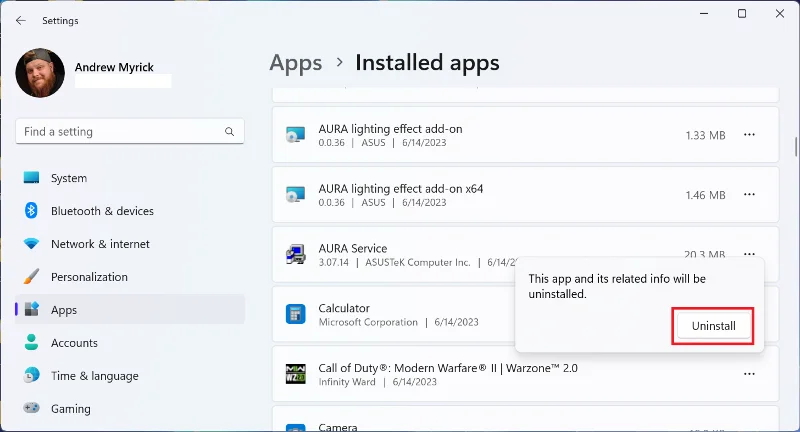Click the AURA lighting effect add-on icon
The image size is (800, 432).
coord(295,136)
